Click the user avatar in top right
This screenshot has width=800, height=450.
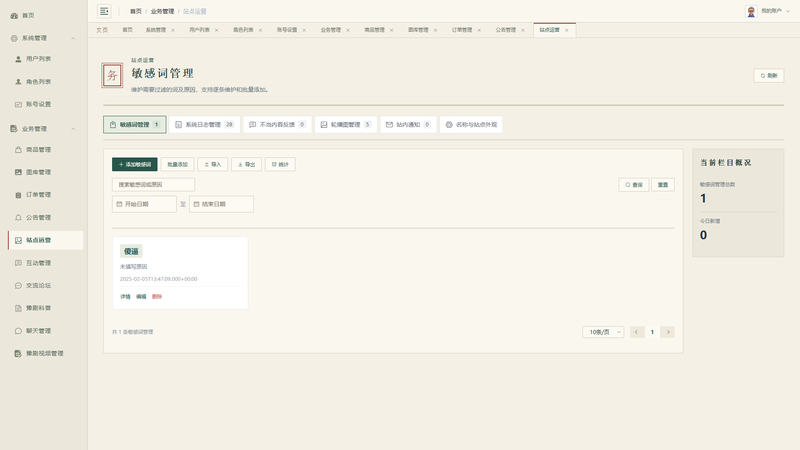tap(751, 11)
